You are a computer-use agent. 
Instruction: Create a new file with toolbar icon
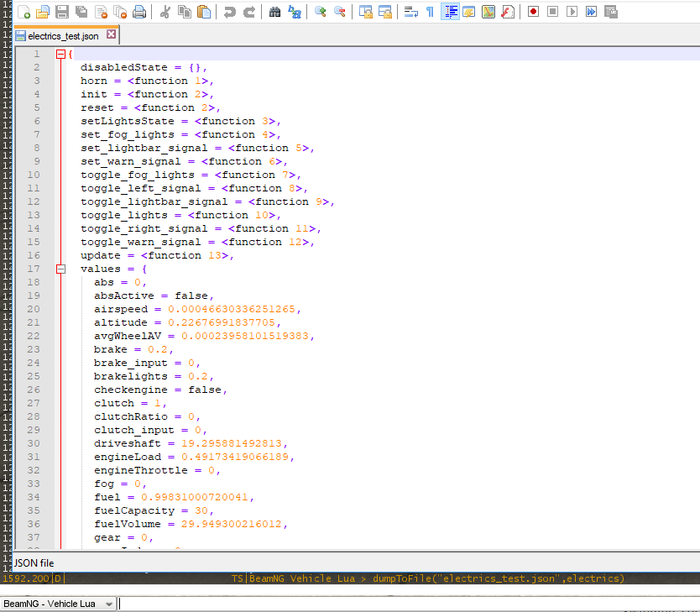(x=24, y=12)
